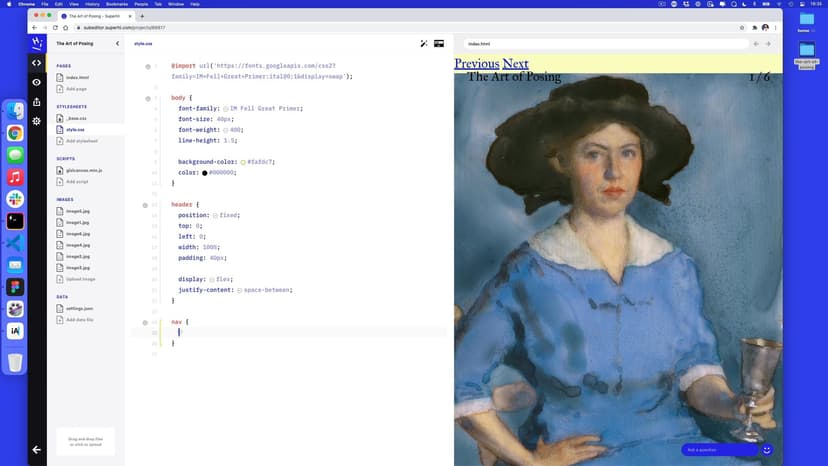This screenshot has width=828, height=466.
Task: Toggle the preview layout icon
Action: pos(439,44)
